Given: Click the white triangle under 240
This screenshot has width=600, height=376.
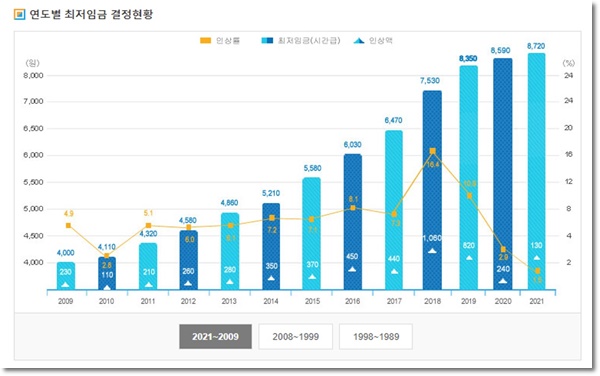Looking at the screenshot, I should coord(503,281).
